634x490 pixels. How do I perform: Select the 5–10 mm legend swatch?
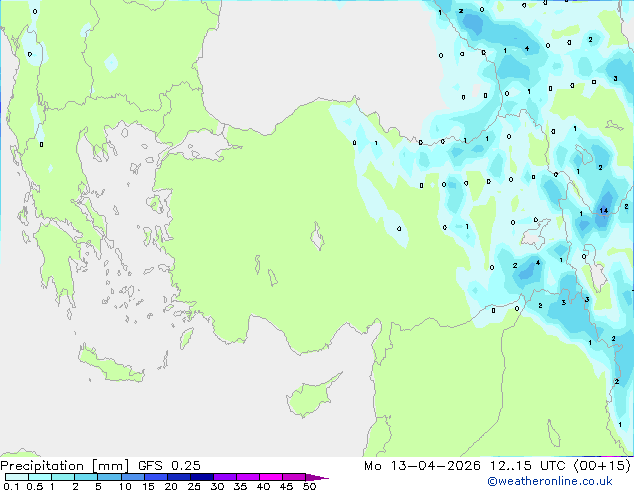pyautogui.click(x=109, y=477)
